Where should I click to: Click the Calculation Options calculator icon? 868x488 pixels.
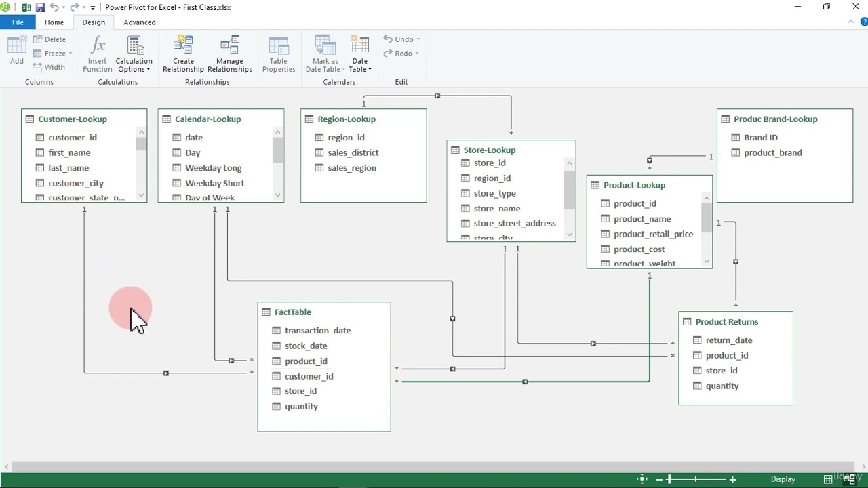coord(134,45)
